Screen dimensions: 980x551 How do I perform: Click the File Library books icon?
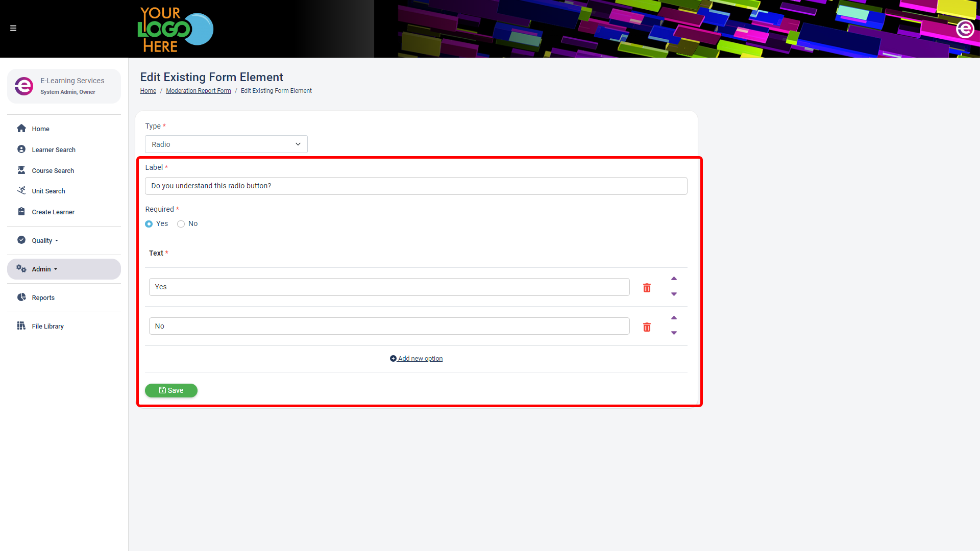[x=21, y=326]
